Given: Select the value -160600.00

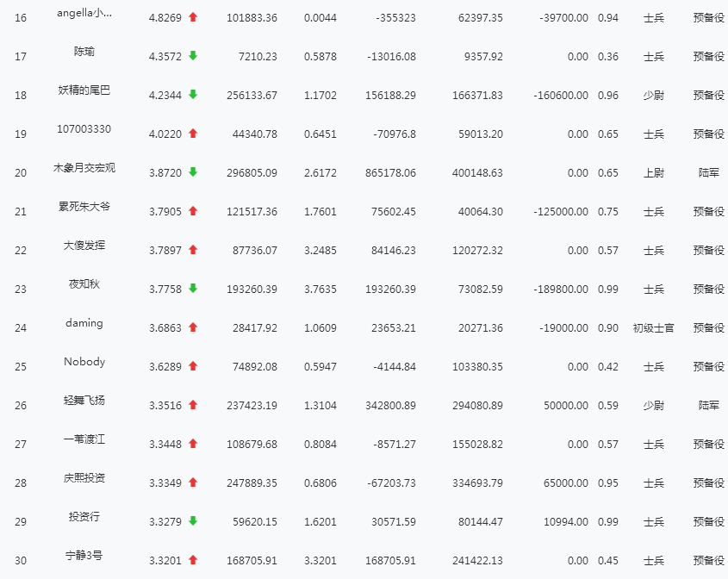Looking at the screenshot, I should click(x=561, y=96).
